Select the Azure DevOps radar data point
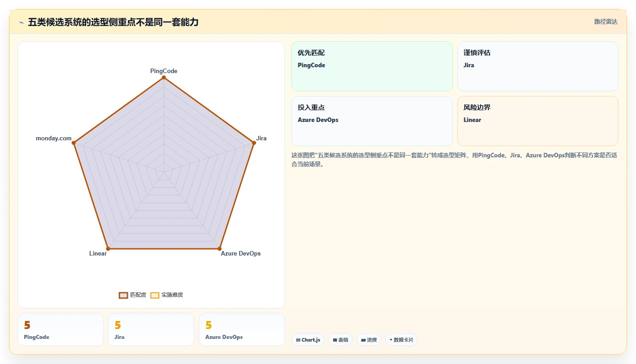Viewport: 636px width, 364px height. [219, 248]
